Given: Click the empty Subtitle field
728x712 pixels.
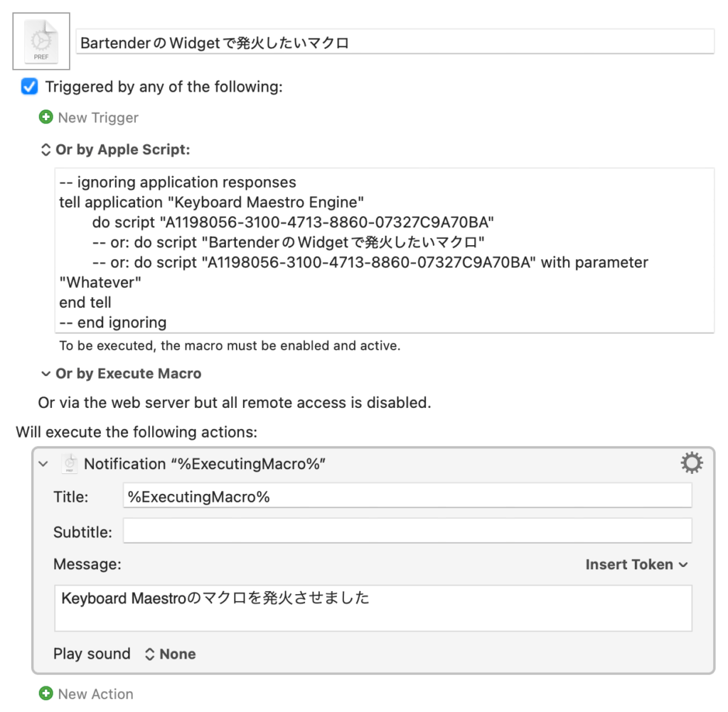Looking at the screenshot, I should click(x=407, y=531).
